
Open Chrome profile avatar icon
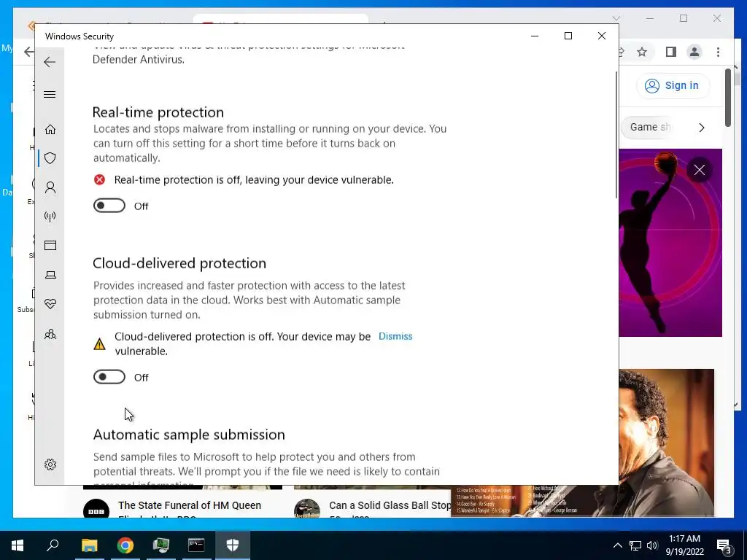pos(694,52)
